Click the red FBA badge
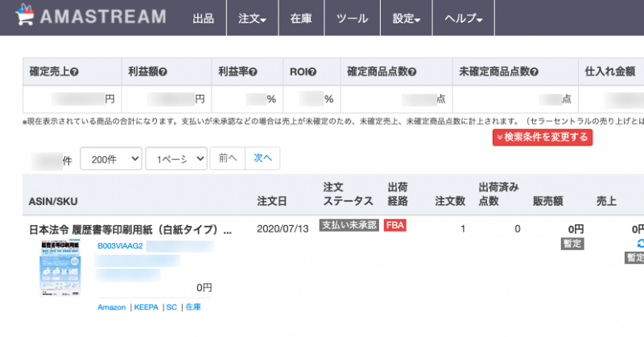This screenshot has height=337, width=644. point(394,225)
